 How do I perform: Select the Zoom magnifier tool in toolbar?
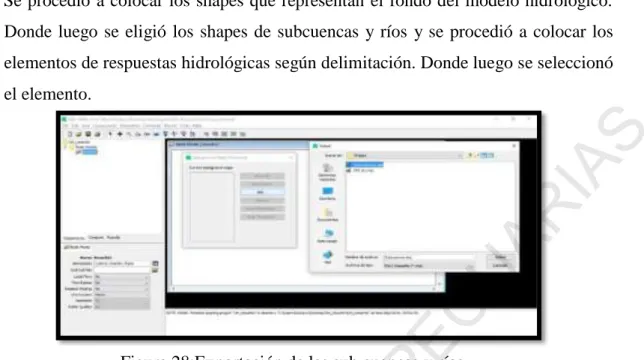click(x=129, y=134)
